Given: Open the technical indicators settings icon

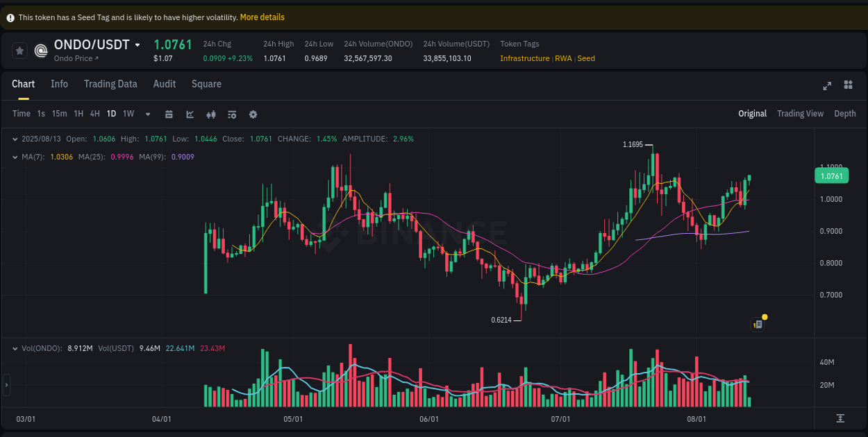Looking at the screenshot, I should point(232,114).
